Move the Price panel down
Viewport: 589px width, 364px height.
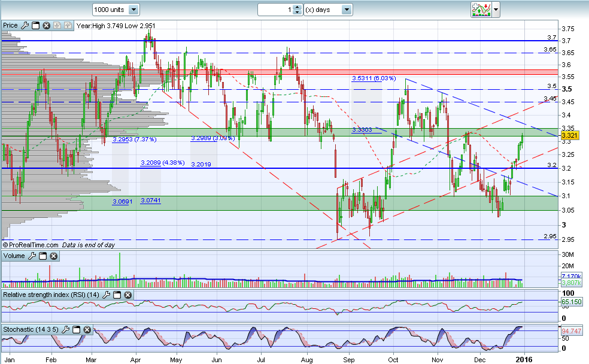click(x=57, y=26)
